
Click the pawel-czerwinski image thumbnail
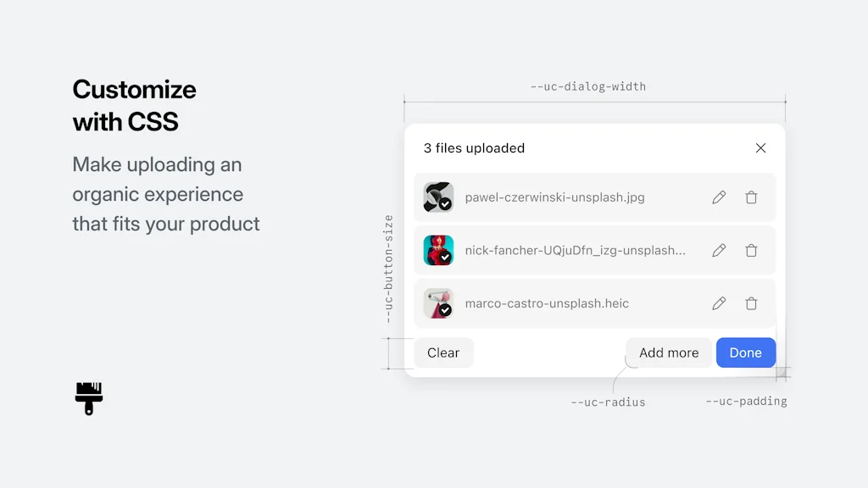438,197
